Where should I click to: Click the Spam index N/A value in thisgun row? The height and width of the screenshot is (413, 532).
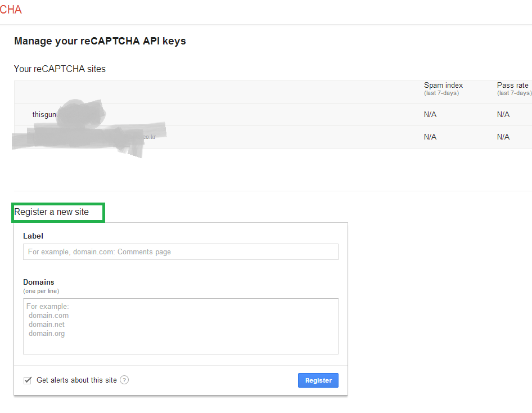coord(430,114)
